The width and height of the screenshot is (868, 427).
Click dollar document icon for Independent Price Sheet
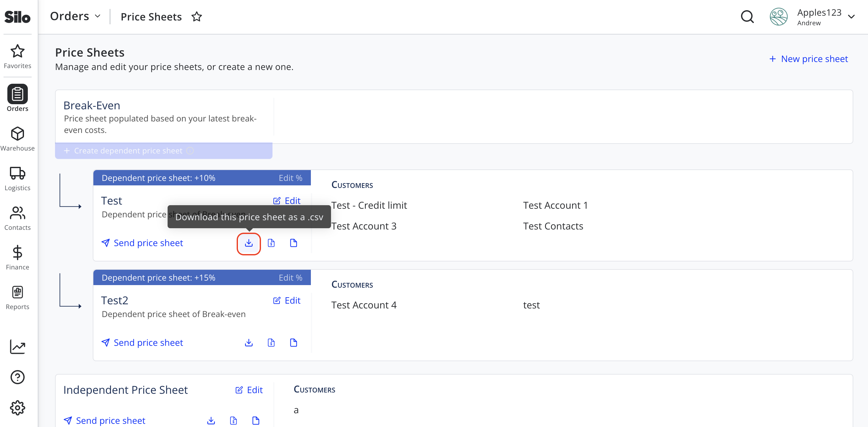pos(233,421)
